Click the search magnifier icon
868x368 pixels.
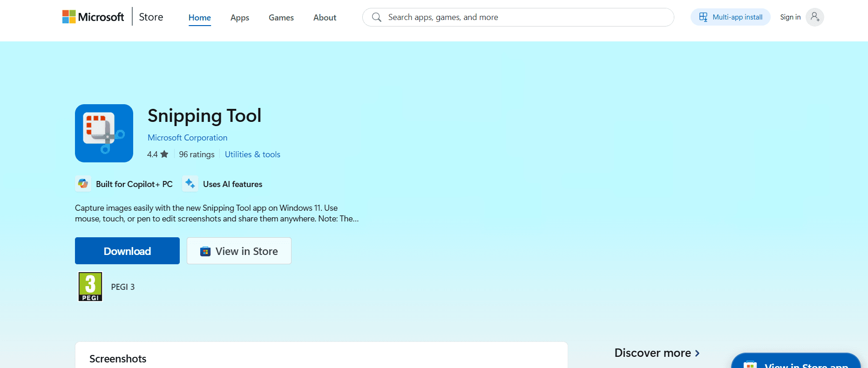coord(377,17)
